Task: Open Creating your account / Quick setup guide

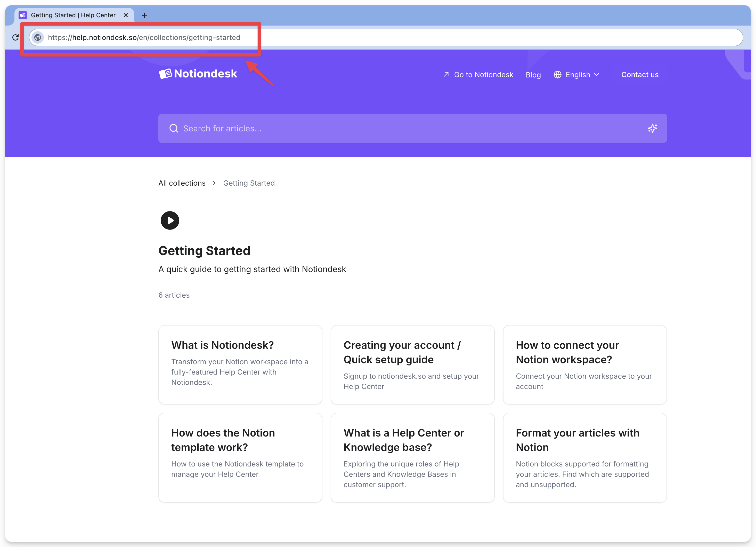Action: tap(413, 365)
